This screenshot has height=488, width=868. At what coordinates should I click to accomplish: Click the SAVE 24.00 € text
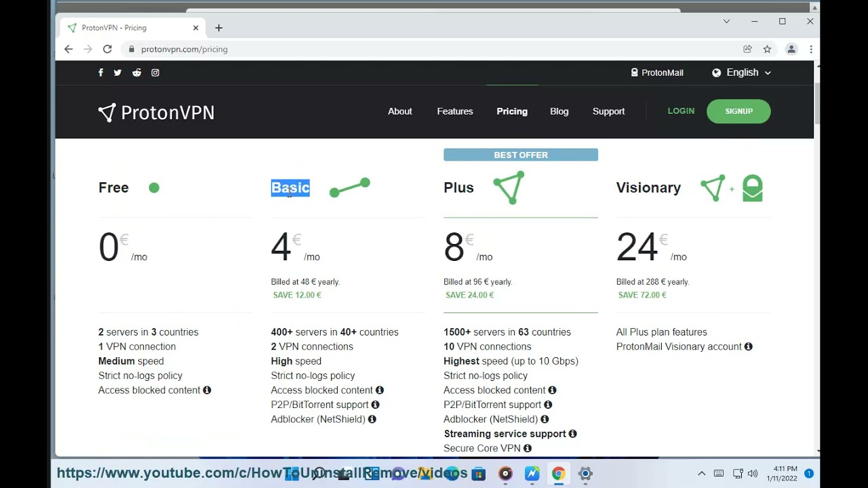(469, 295)
